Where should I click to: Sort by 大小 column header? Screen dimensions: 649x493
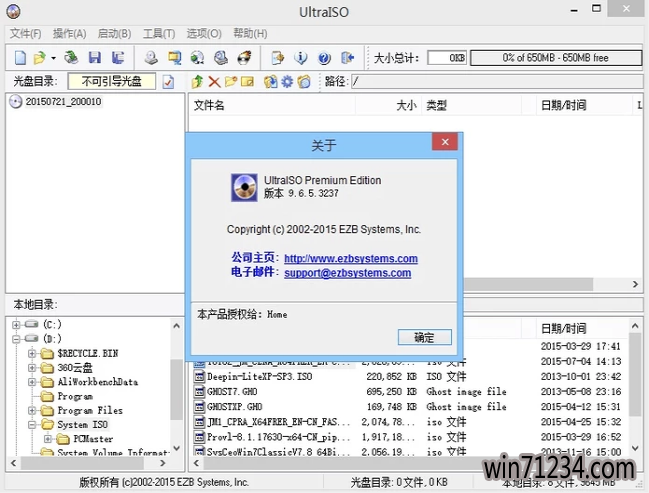[x=388, y=105]
